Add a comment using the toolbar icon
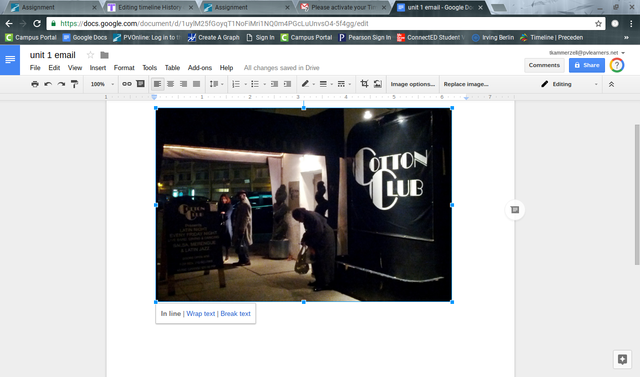Image resolution: width=640 pixels, height=377 pixels. (140, 84)
